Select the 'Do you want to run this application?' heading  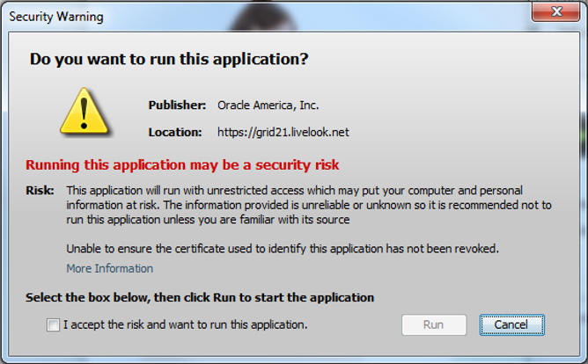pos(169,59)
